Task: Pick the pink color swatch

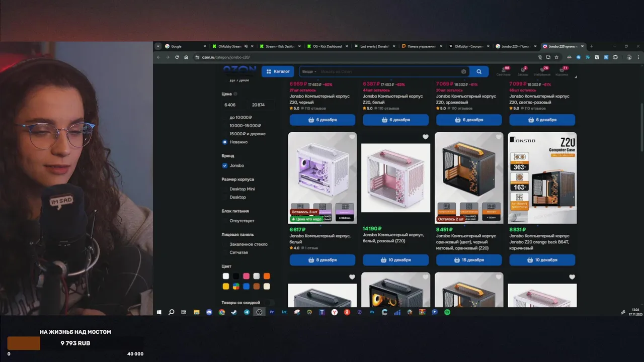Action: tap(247, 276)
